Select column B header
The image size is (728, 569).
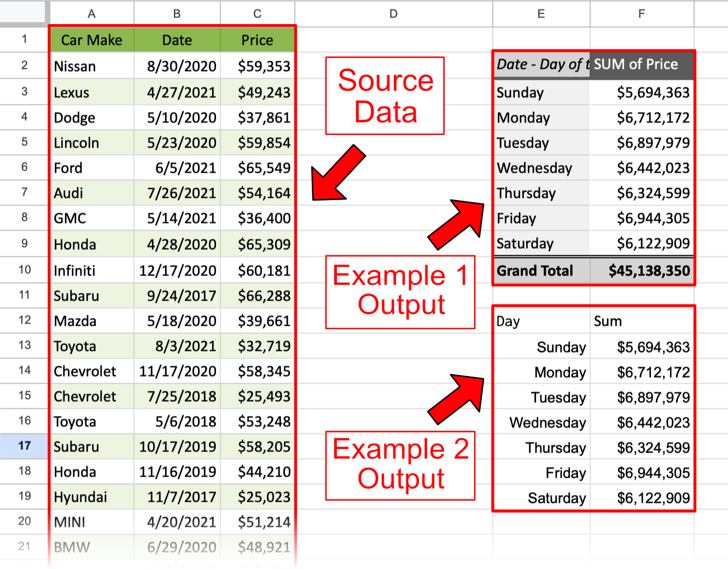(x=177, y=14)
